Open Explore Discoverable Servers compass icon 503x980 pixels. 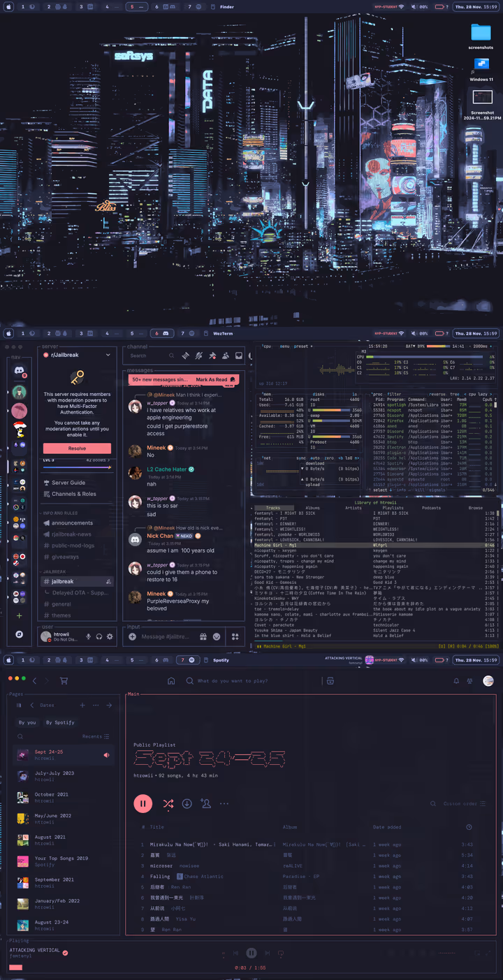pos(20,634)
